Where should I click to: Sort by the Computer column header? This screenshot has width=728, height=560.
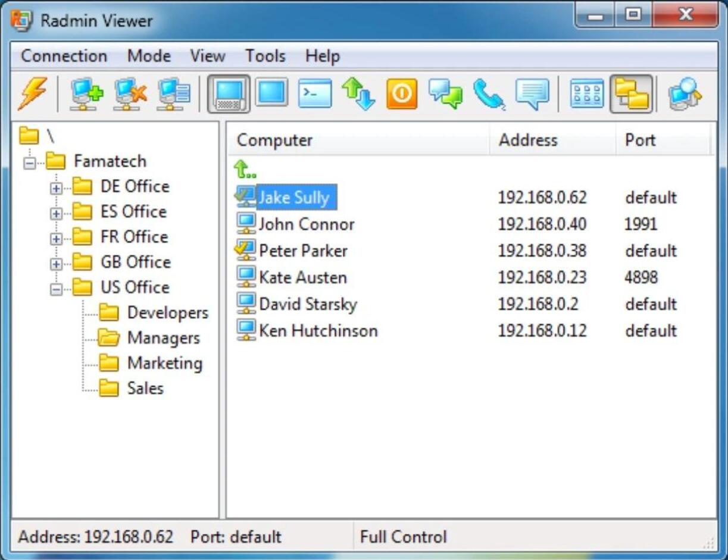click(x=358, y=140)
